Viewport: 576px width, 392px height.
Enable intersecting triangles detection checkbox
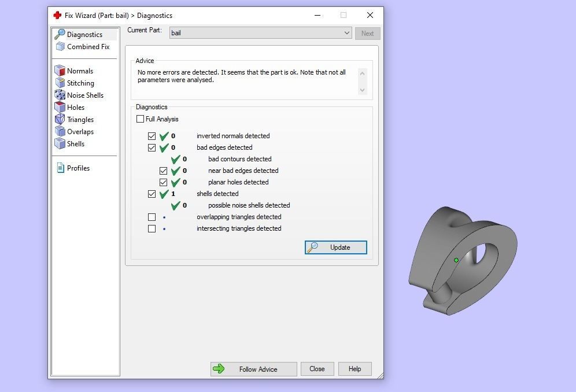click(152, 228)
